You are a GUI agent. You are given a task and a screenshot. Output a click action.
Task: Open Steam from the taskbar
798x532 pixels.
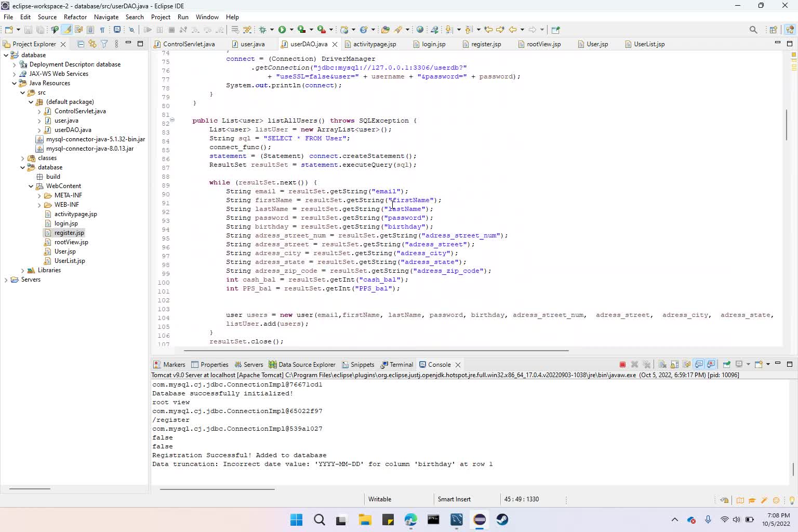[x=502, y=520]
